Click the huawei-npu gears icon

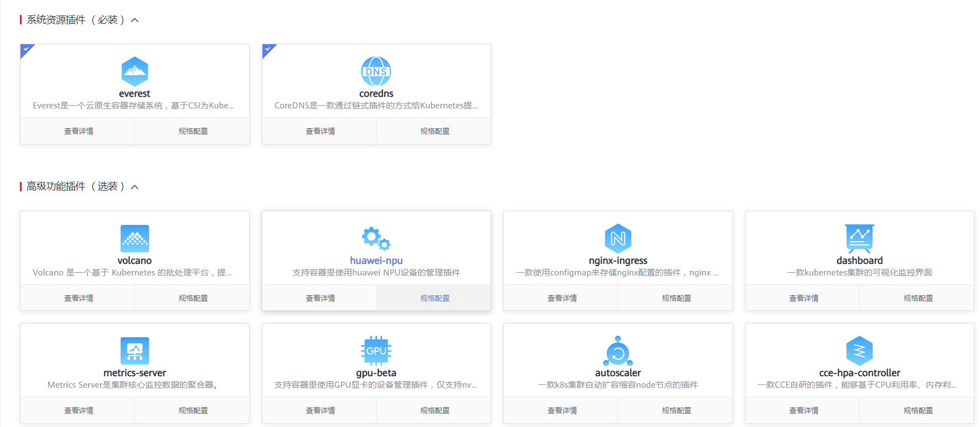376,238
